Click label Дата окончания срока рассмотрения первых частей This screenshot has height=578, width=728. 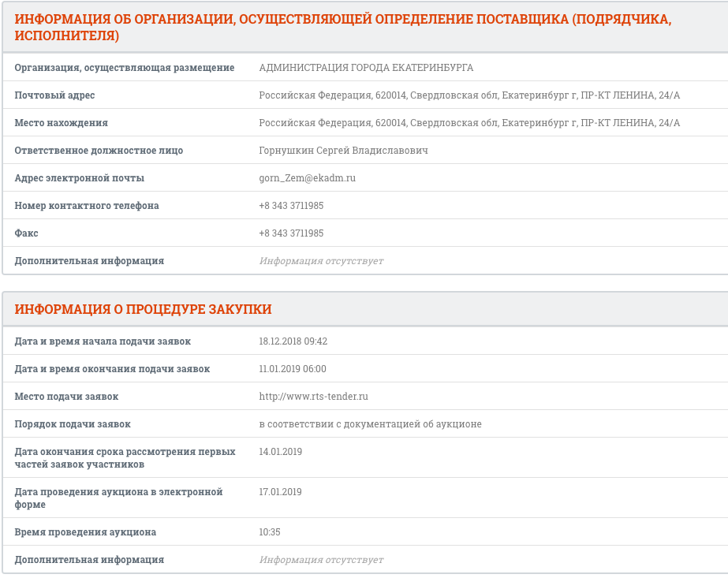click(x=125, y=458)
